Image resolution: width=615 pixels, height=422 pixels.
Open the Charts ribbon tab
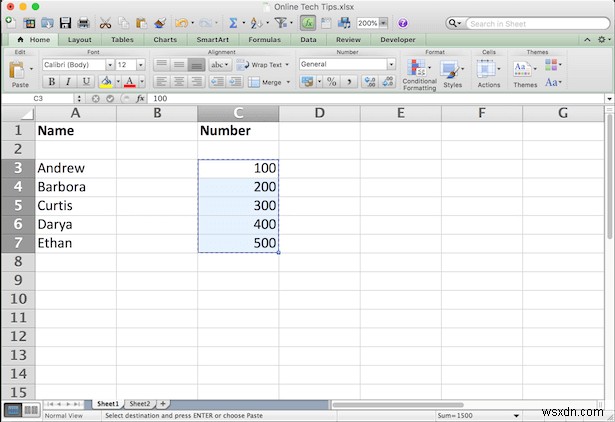[165, 40]
